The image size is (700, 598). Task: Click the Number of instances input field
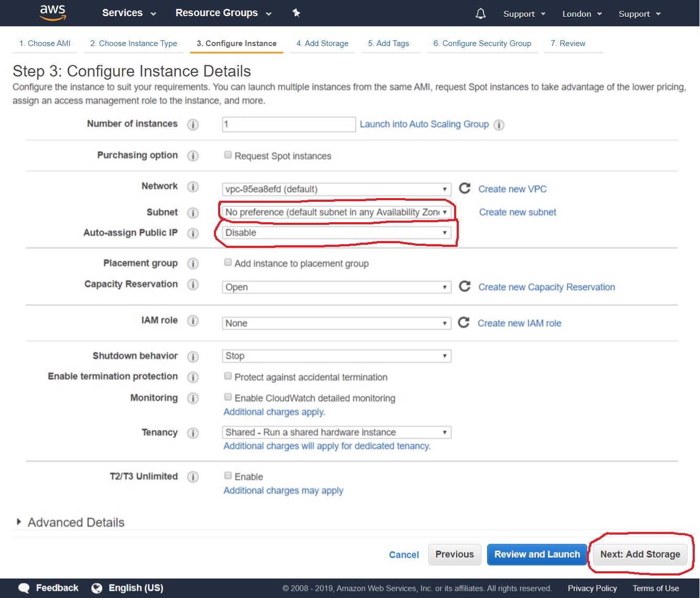288,124
